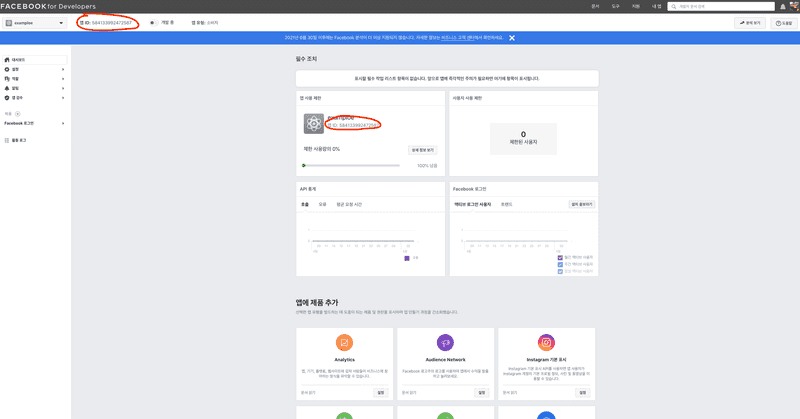The height and width of the screenshot is (419, 800).
Task: Click the Analytics card setup button
Action: (x=381, y=392)
